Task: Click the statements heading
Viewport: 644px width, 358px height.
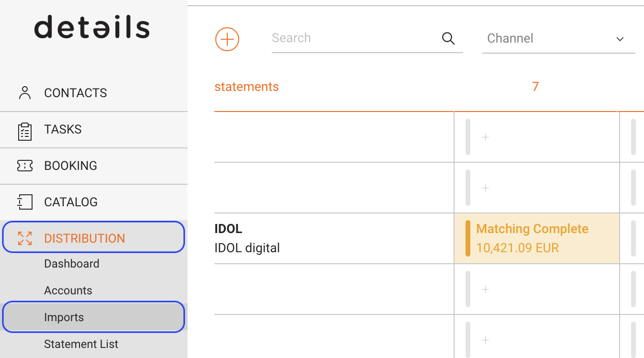Action: point(246,87)
